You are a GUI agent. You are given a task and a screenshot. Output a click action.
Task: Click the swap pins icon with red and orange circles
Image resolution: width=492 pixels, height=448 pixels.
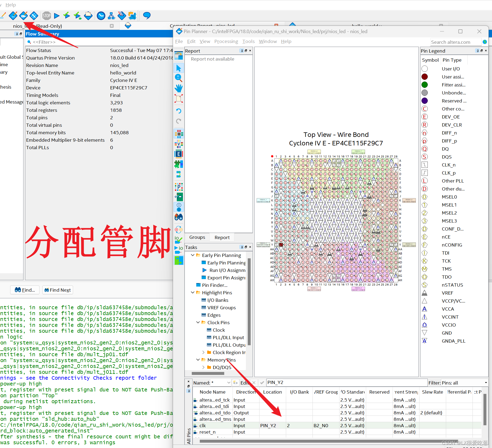click(179, 229)
